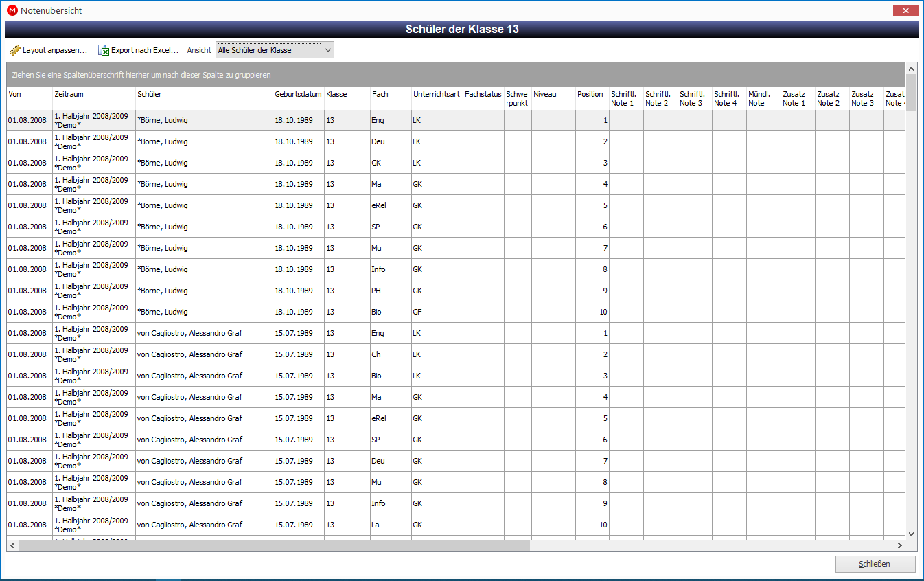Click the Schwerpunkt column header
Image resolution: width=924 pixels, height=581 pixels.
(518, 98)
